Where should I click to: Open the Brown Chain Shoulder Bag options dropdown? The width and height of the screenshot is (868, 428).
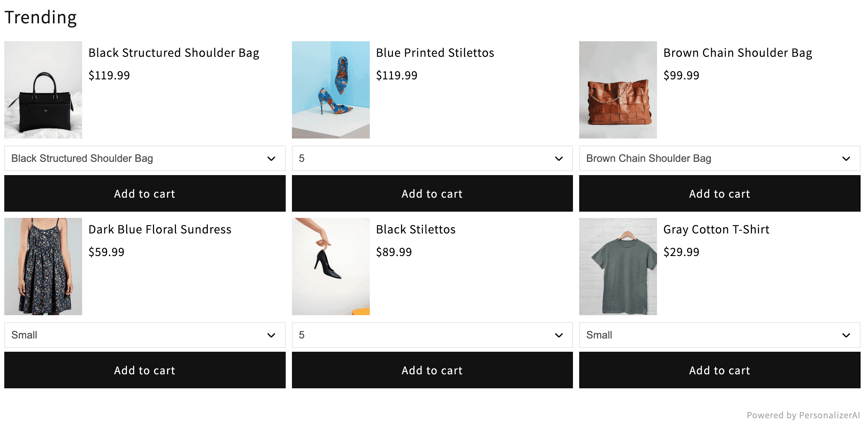[x=719, y=158]
